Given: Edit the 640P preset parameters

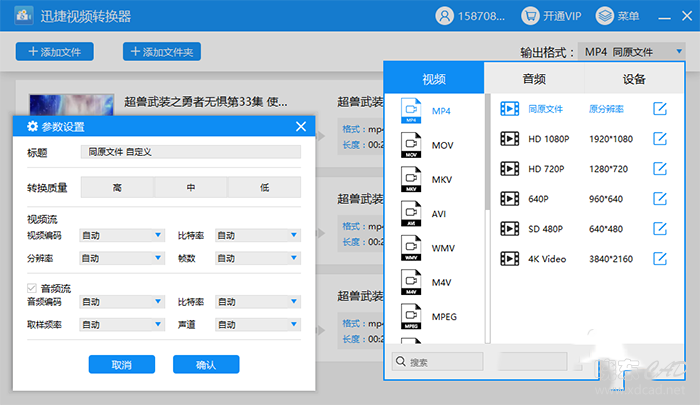Looking at the screenshot, I should (660, 199).
